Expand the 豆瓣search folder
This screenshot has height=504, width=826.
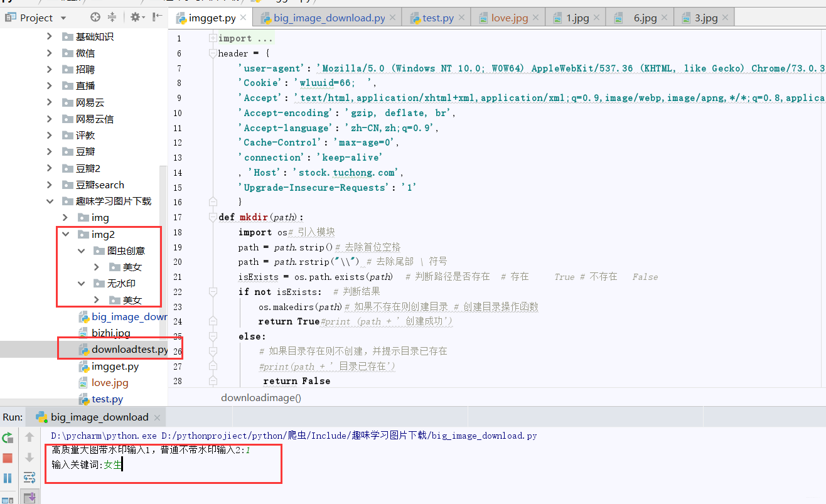click(50, 185)
